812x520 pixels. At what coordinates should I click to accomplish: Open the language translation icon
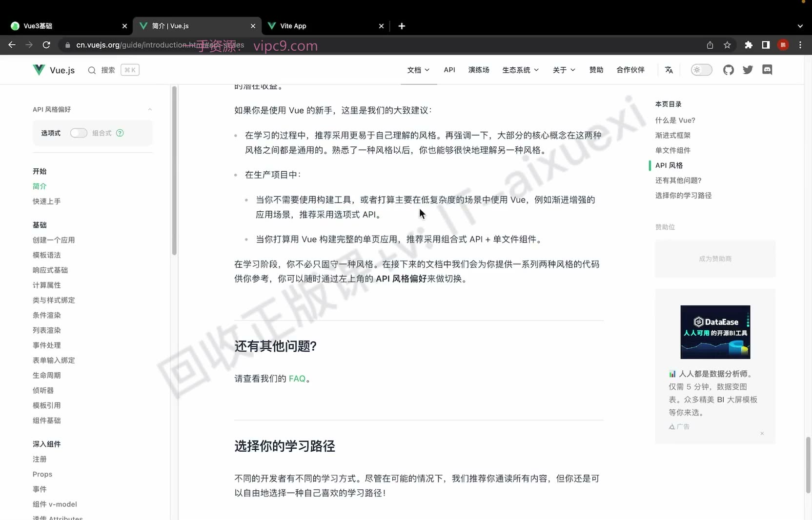pyautogui.click(x=669, y=70)
